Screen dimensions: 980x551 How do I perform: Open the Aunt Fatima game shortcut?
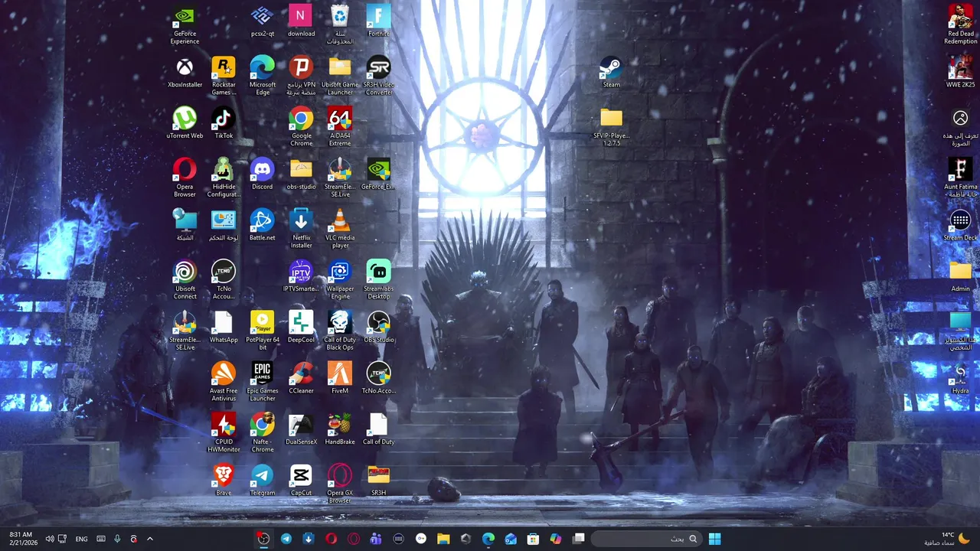point(960,178)
